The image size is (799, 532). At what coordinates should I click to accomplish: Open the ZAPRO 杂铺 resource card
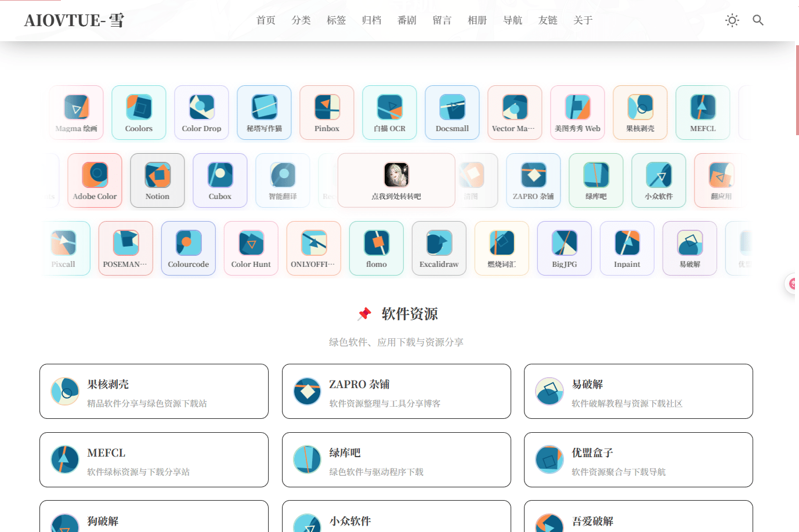pyautogui.click(x=396, y=391)
